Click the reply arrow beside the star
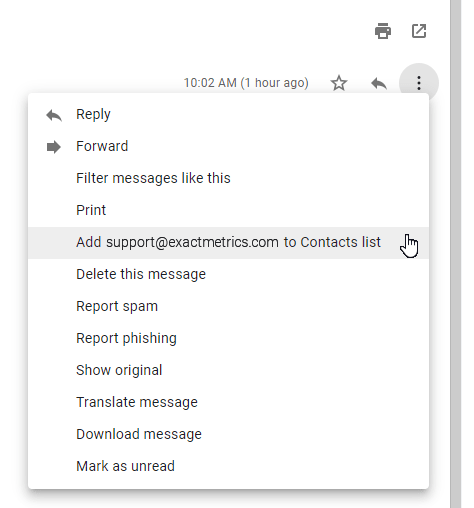The width and height of the screenshot is (474, 508). point(379,83)
